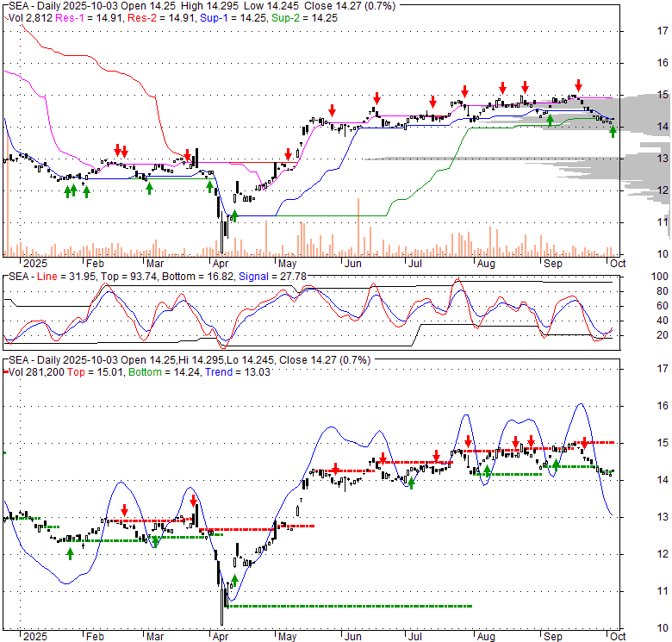Click the tall June volume spike bar in the top chart
672x642 pixels.
358,228
